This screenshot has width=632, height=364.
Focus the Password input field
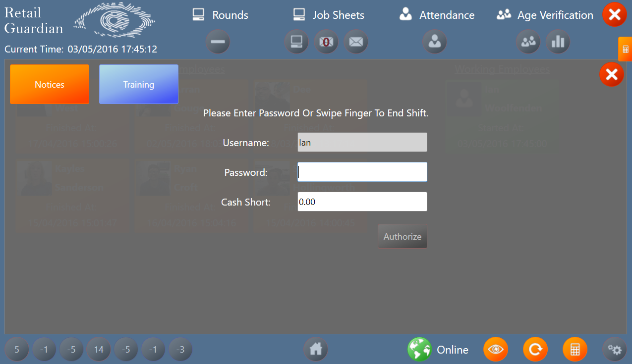tap(362, 172)
